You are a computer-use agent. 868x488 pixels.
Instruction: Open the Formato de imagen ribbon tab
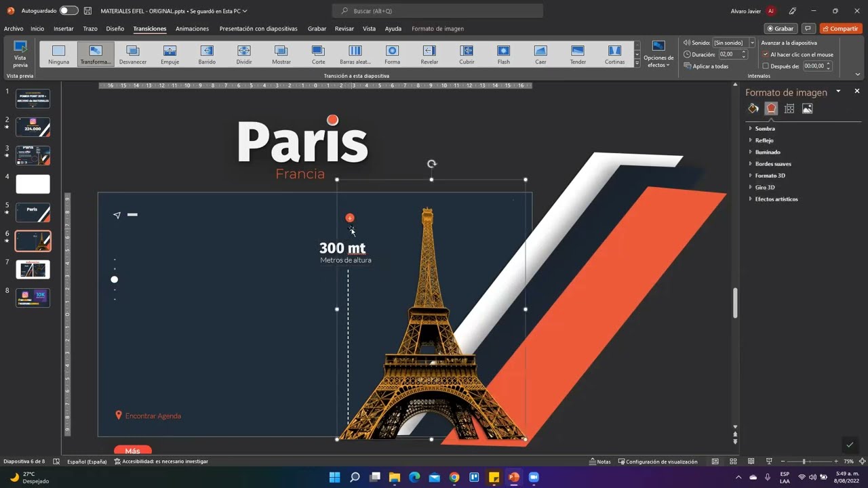[x=437, y=28]
